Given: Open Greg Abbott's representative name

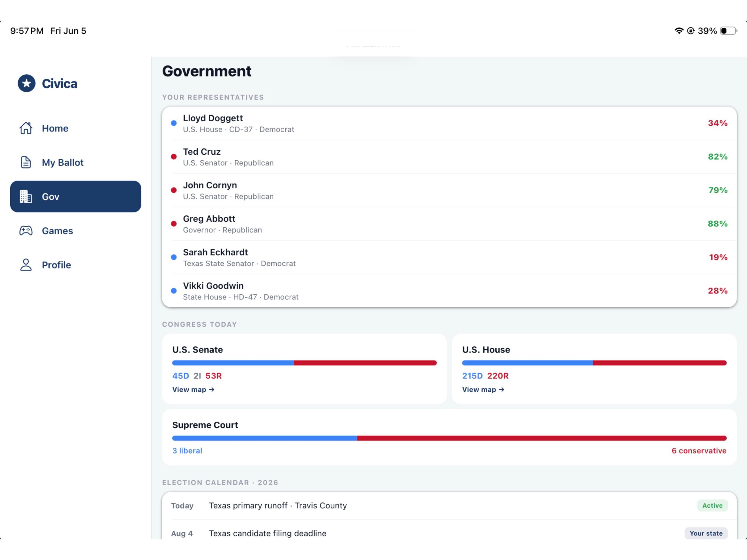Looking at the screenshot, I should 209,219.
